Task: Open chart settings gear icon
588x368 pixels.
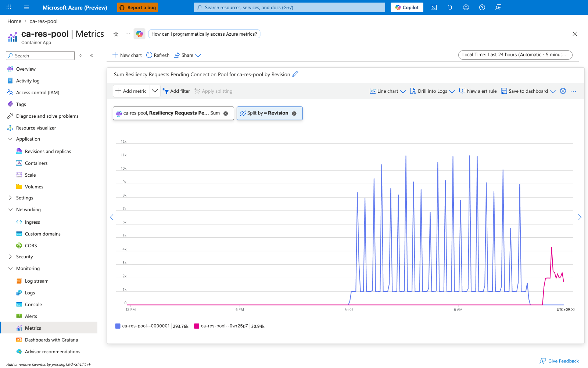Action: point(563,91)
